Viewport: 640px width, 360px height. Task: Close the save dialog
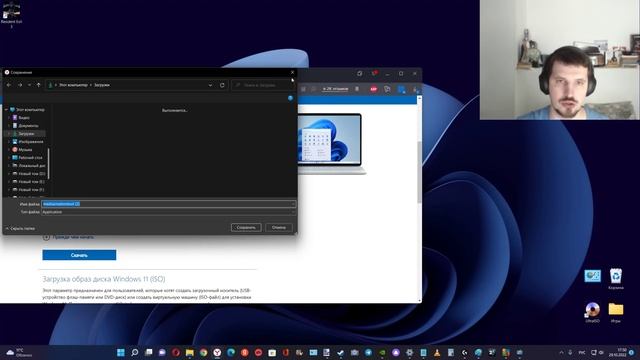[x=292, y=72]
